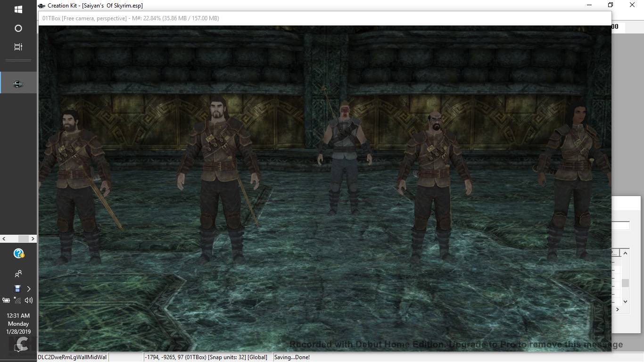644x362 pixels.
Task: Click the Get Help tray icon
Action: click(x=18, y=254)
